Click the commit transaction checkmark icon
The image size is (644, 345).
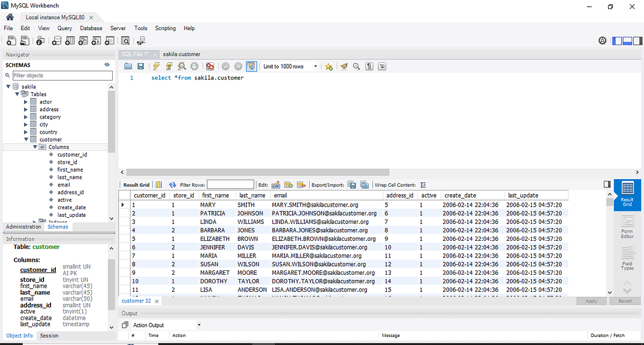tap(225, 67)
